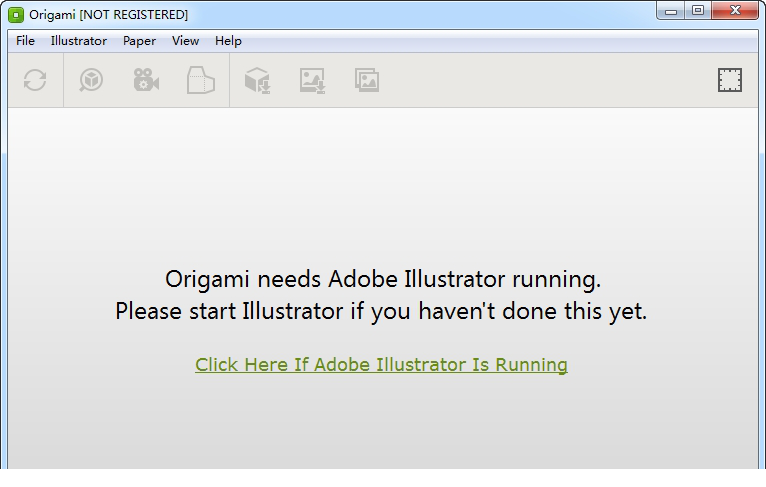Open the File menu
The height and width of the screenshot is (487, 766).
tap(25, 41)
